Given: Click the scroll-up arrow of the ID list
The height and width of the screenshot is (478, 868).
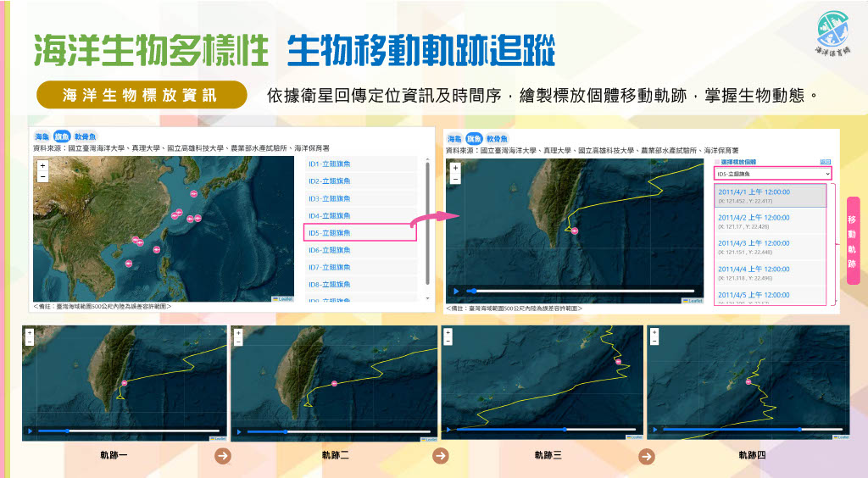Looking at the screenshot, I should tap(427, 159).
